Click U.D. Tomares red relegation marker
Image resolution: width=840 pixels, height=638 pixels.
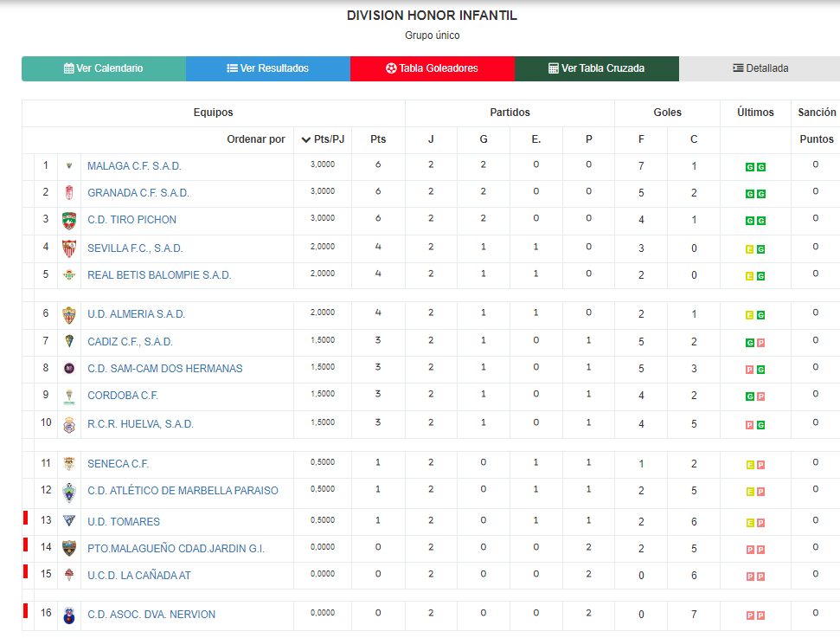[x=25, y=518]
